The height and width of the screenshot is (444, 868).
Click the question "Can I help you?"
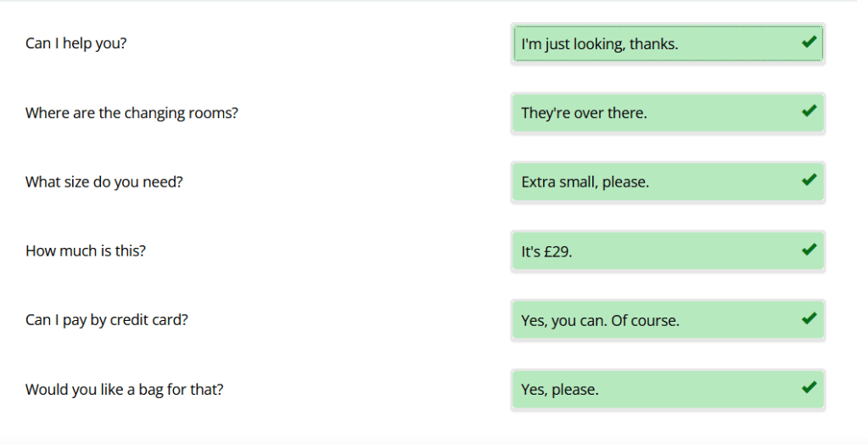76,43
